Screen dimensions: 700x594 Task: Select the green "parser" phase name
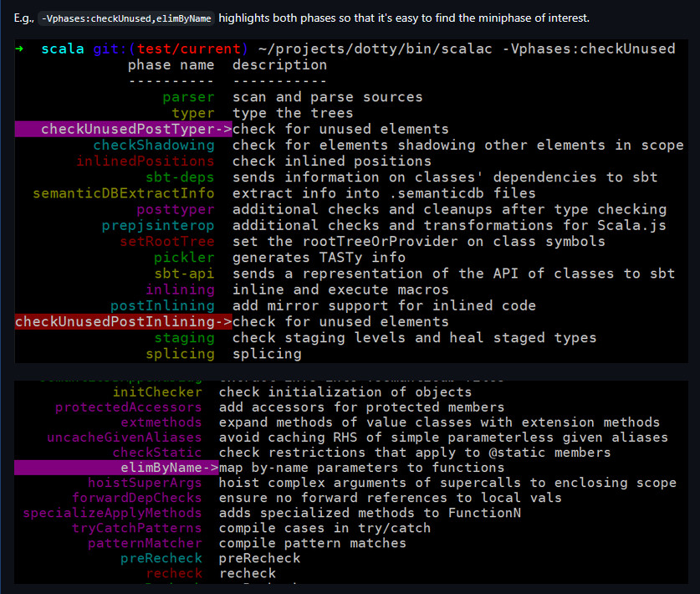[188, 97]
